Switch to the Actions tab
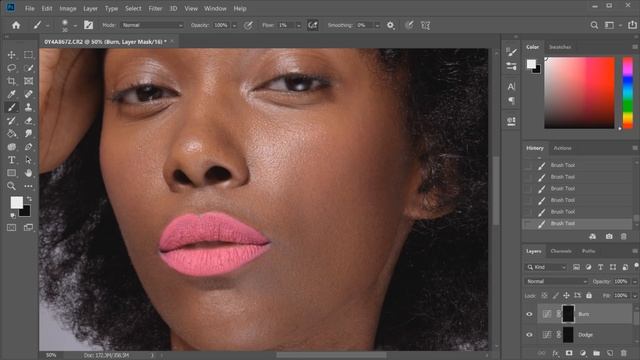 tap(562, 148)
